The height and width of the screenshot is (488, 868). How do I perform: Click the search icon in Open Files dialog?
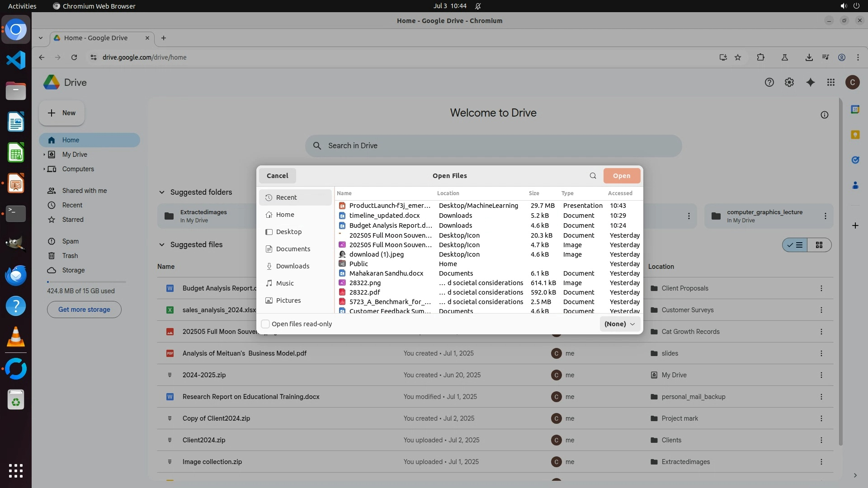[593, 176]
